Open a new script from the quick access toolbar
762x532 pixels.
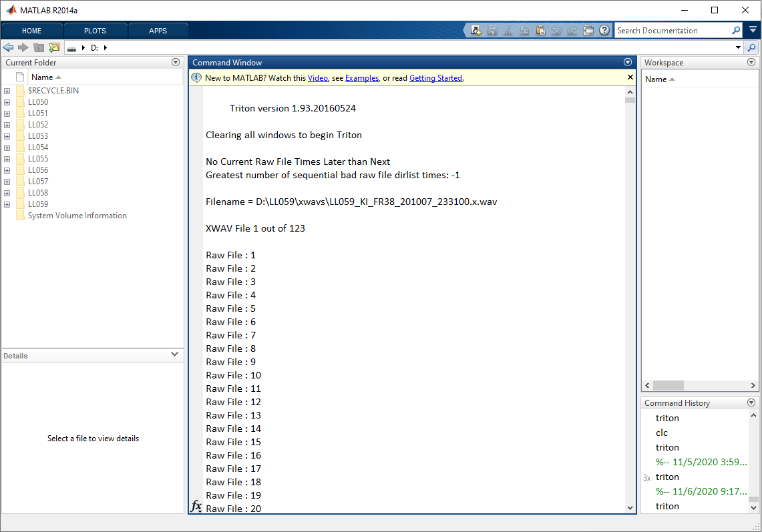click(476, 30)
